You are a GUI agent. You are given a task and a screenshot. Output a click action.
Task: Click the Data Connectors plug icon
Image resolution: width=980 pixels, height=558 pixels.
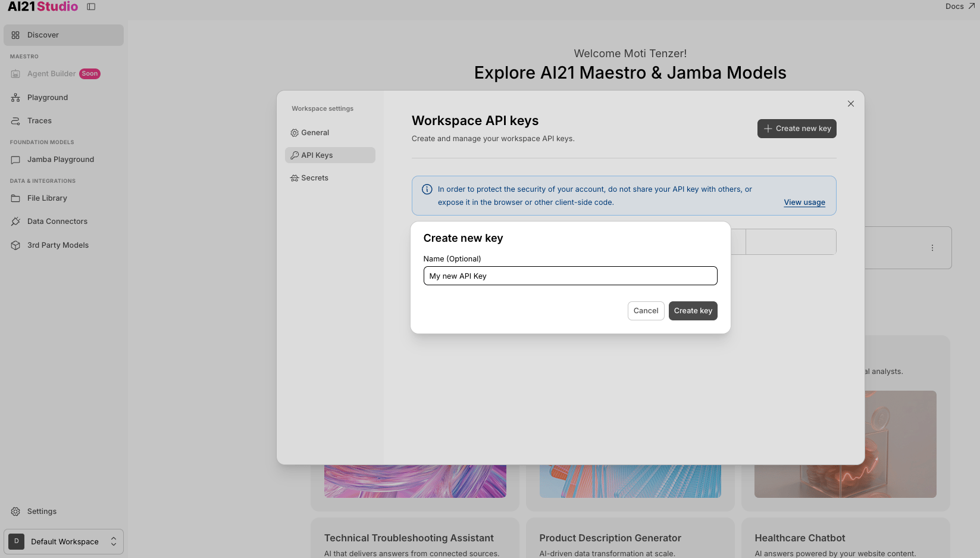coord(15,222)
